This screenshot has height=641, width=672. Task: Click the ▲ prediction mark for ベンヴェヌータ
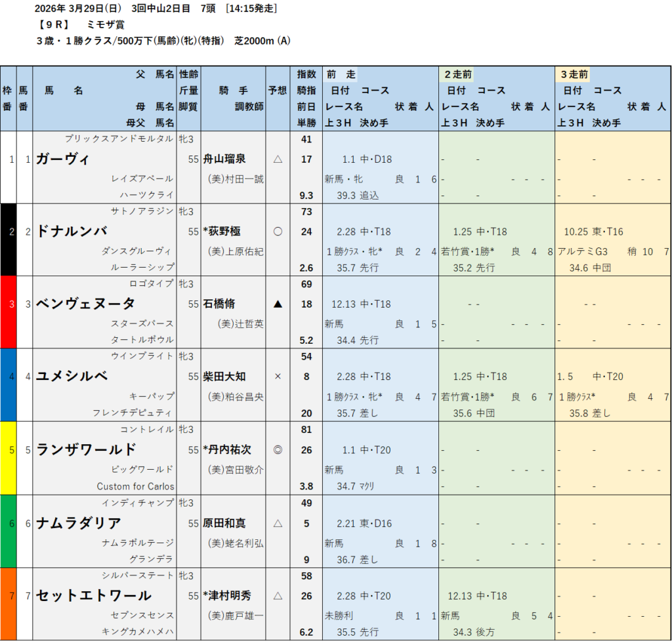click(x=278, y=304)
